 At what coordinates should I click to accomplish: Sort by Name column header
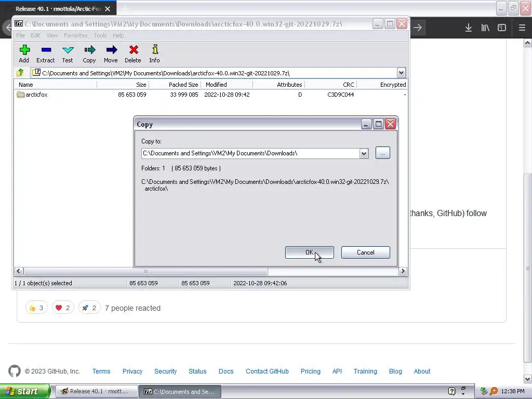pyautogui.click(x=56, y=85)
